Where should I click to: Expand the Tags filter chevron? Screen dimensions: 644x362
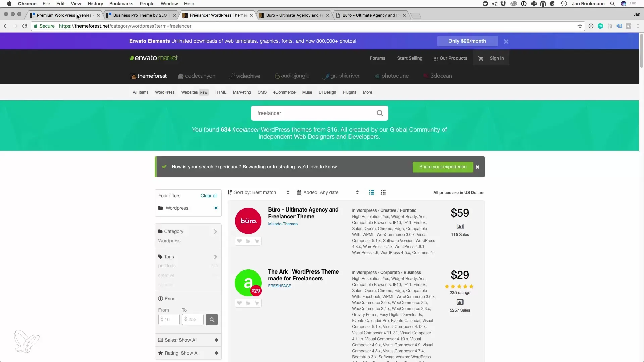click(215, 257)
